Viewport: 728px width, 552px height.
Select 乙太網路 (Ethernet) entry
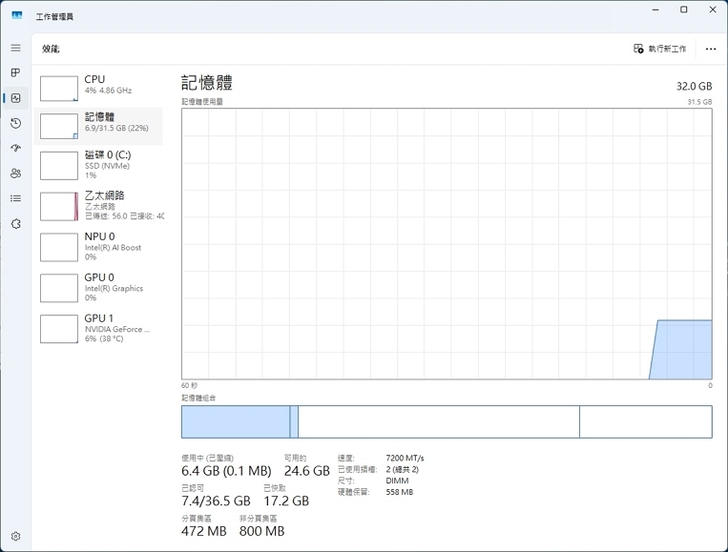coord(98,206)
